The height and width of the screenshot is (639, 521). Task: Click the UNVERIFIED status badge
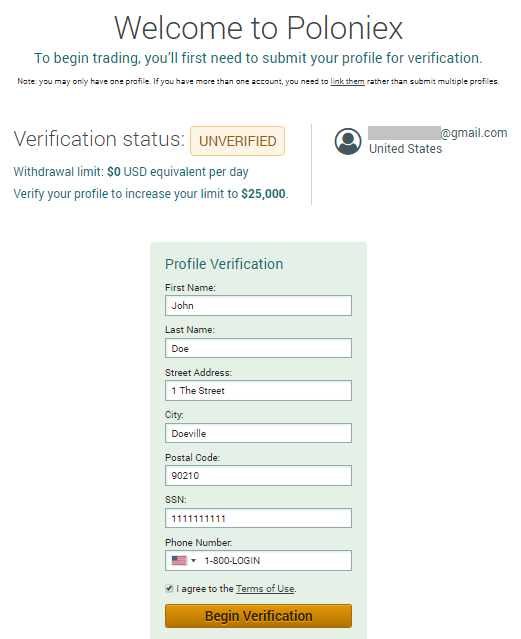(x=237, y=141)
